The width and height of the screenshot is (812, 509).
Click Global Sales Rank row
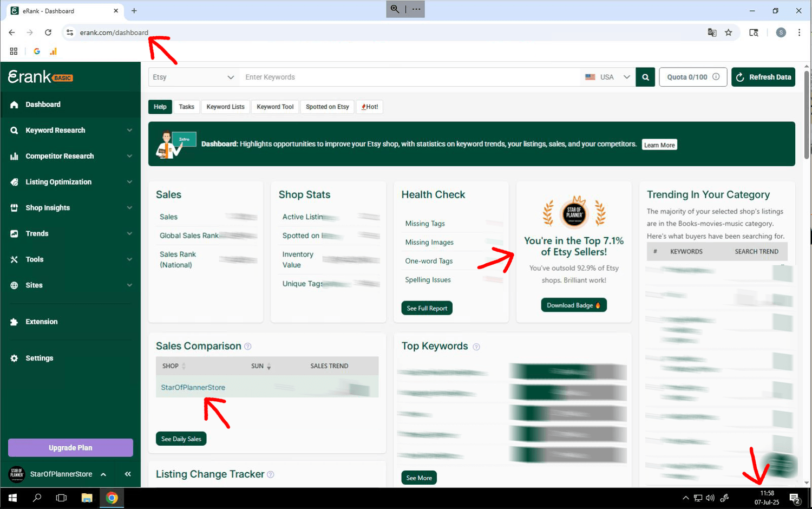208,236
